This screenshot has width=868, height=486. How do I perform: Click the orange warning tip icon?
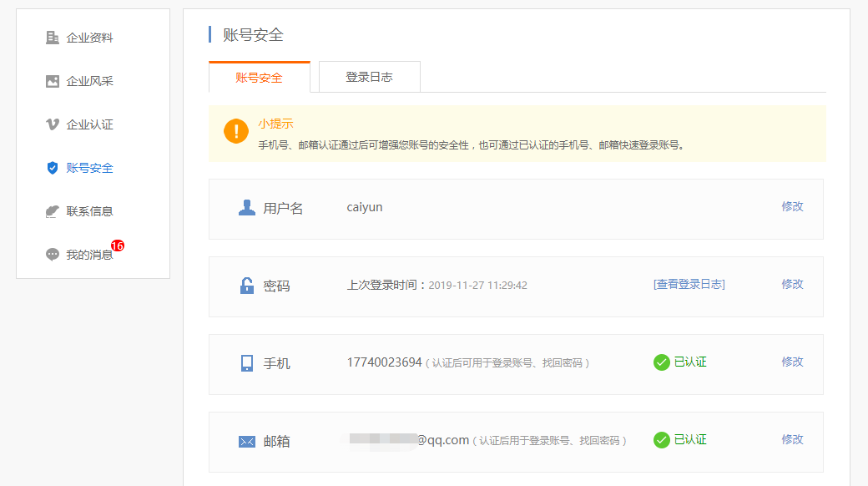[x=236, y=131]
